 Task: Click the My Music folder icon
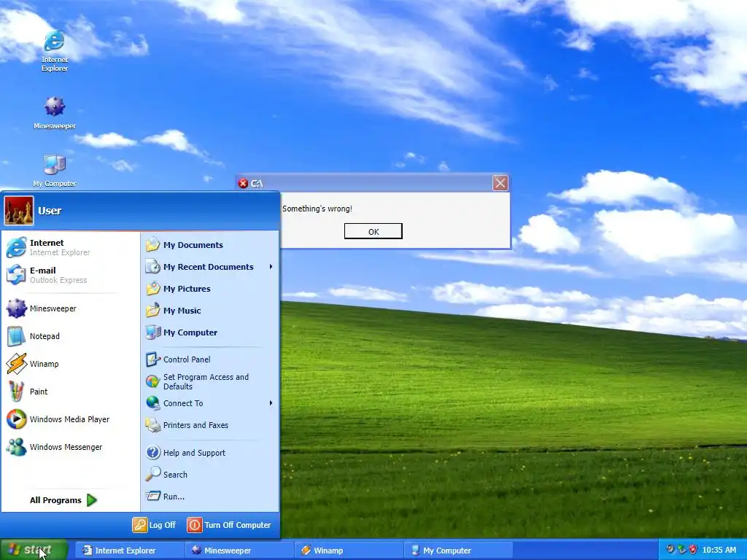click(x=152, y=311)
